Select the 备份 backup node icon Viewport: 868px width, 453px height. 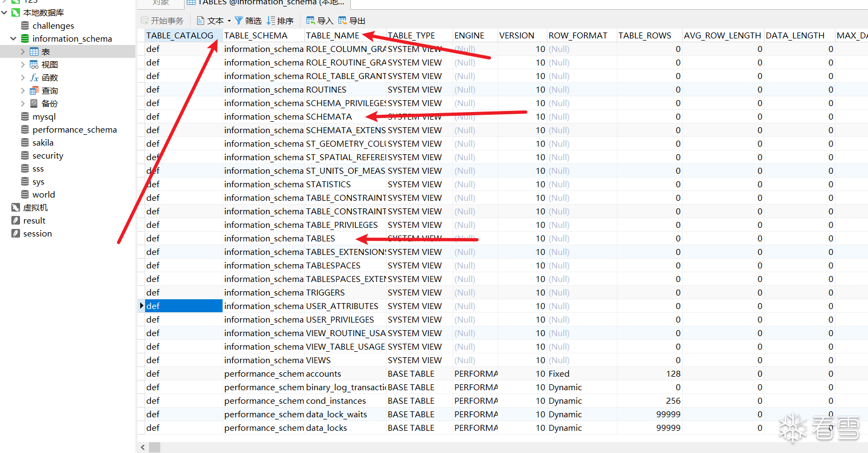pyautogui.click(x=34, y=103)
